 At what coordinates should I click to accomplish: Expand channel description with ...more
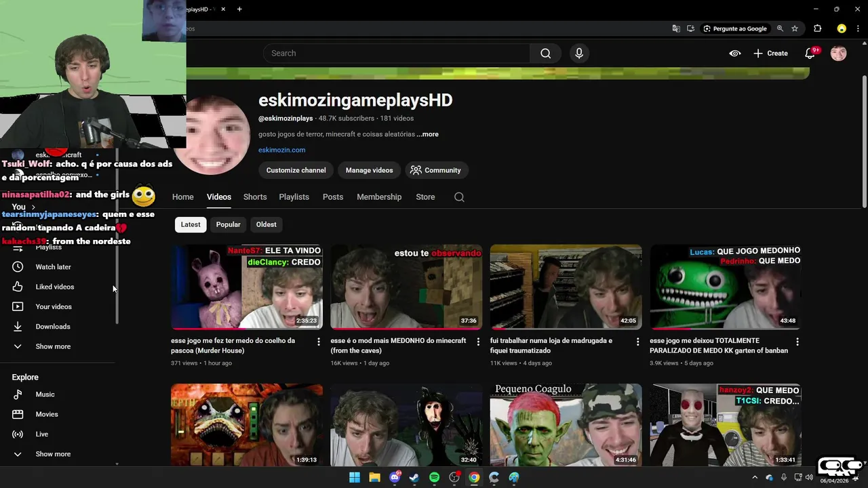click(427, 134)
